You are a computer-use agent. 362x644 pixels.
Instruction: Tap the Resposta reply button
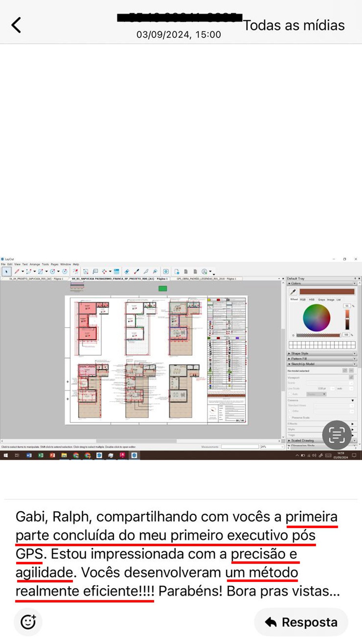click(x=301, y=622)
